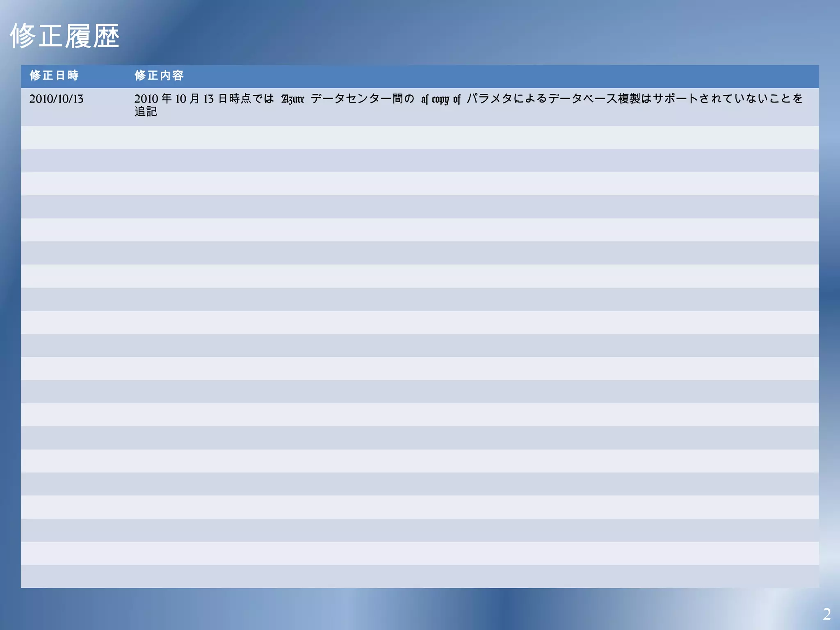Click the slide page number 2
This screenshot has height=630, width=840.
coord(826,614)
